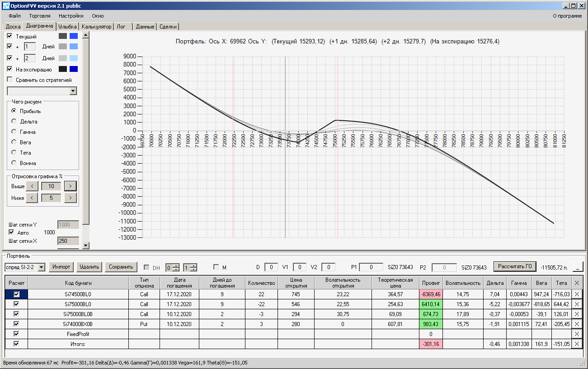Delete the Si75000BL0 row with X
Screen dimensions: 588x369
click(x=576, y=304)
